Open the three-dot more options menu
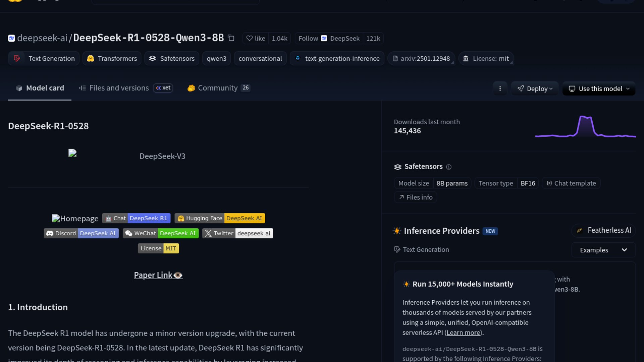This screenshot has width=644, height=362. coord(500,88)
